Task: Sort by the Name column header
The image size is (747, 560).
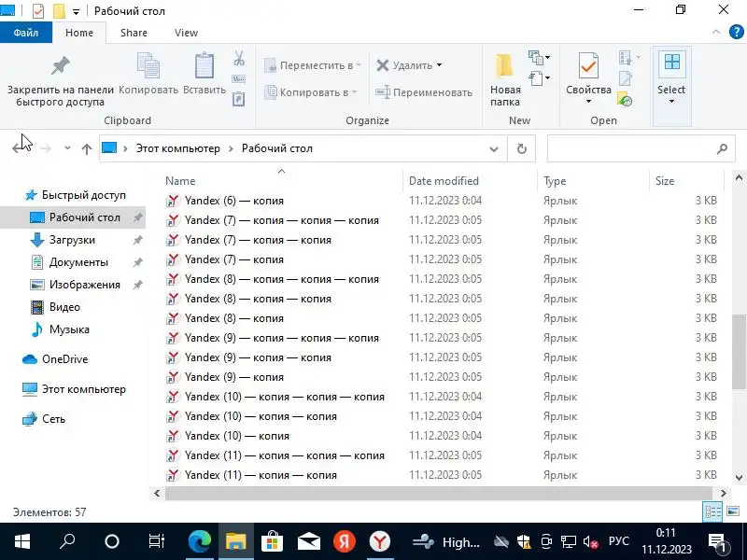Action: click(x=180, y=181)
